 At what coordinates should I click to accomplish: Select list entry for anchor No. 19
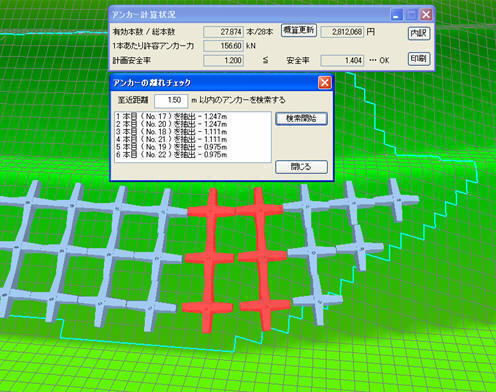(x=193, y=147)
